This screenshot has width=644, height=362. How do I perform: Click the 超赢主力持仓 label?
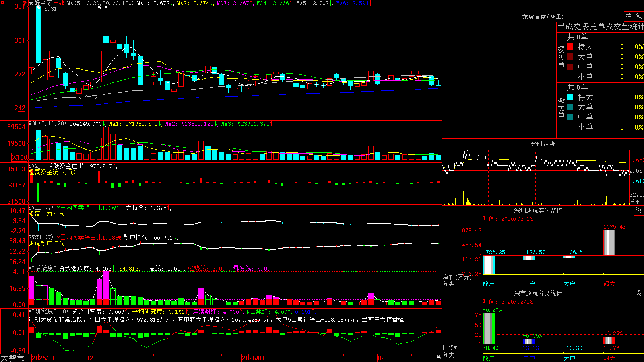click(46, 214)
